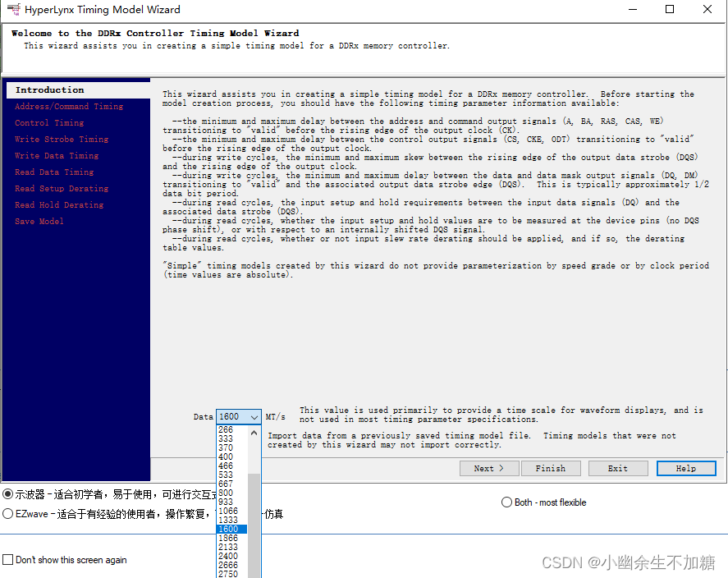The height and width of the screenshot is (578, 728).
Task: Exit the timing model wizard
Action: click(x=618, y=469)
